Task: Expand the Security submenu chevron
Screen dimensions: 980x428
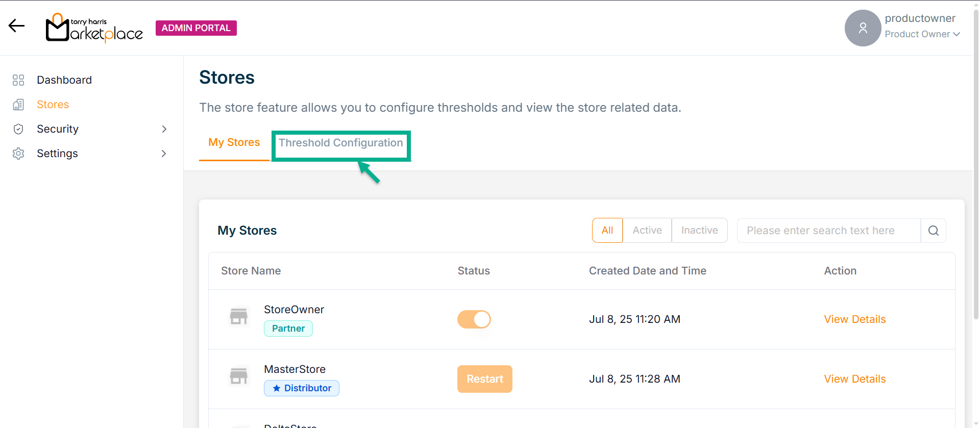Action: 164,129
